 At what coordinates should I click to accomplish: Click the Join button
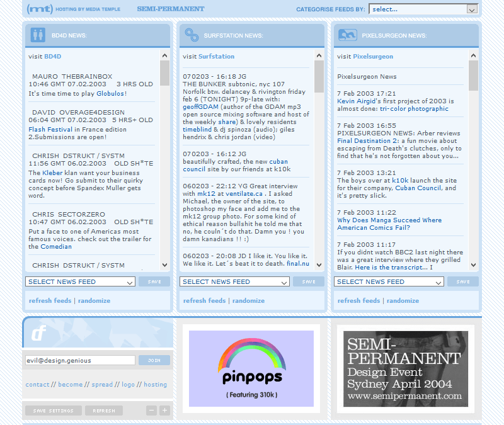click(154, 360)
